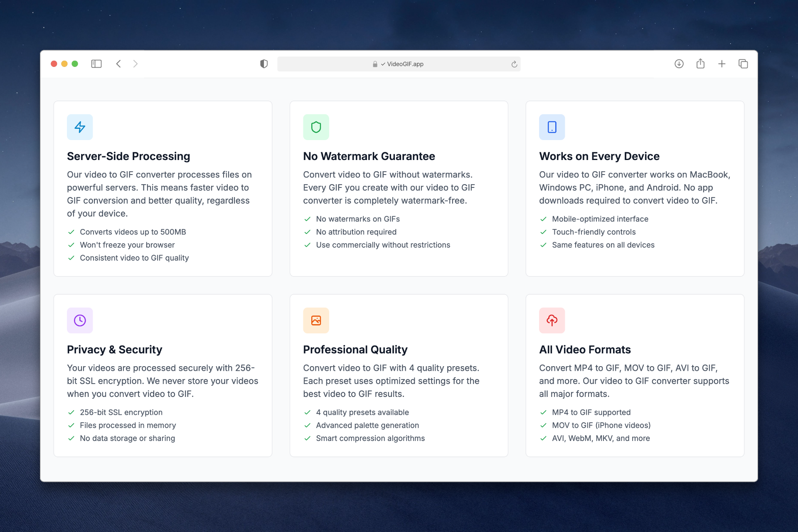Click the checkmark beside No watermarks on GIFs

308,219
